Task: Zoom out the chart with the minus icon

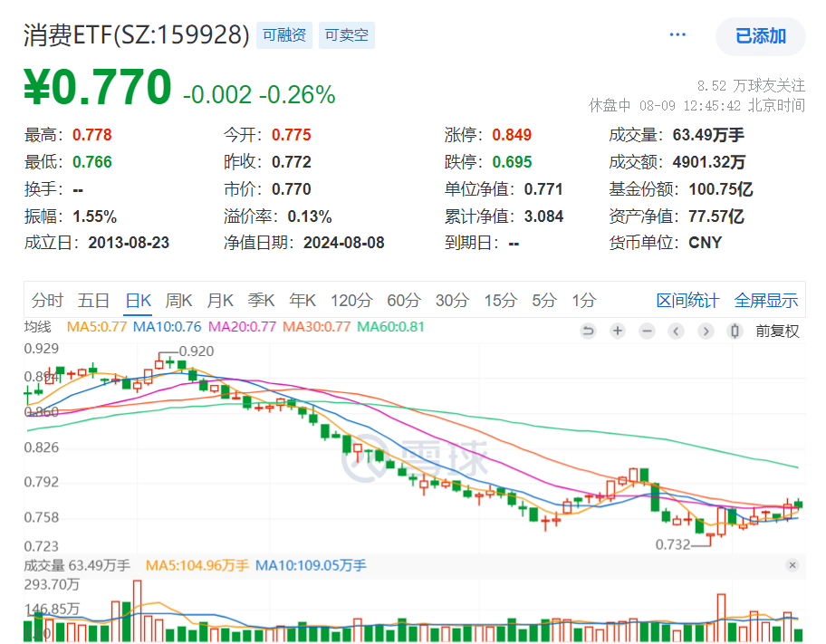Action: click(647, 331)
